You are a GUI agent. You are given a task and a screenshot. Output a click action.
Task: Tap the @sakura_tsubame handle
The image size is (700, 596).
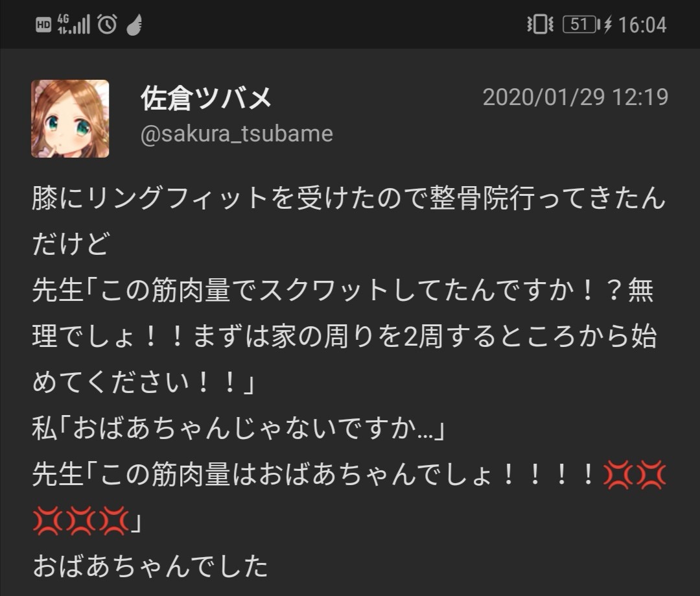pos(237,134)
